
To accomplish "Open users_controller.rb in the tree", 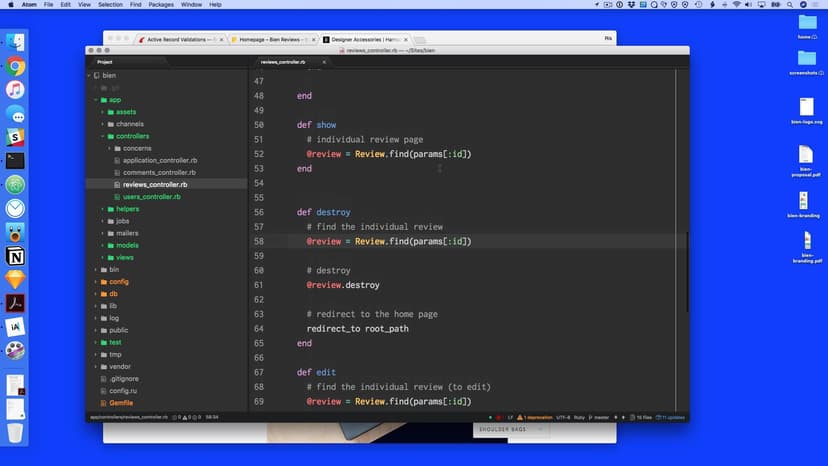I will pos(151,197).
